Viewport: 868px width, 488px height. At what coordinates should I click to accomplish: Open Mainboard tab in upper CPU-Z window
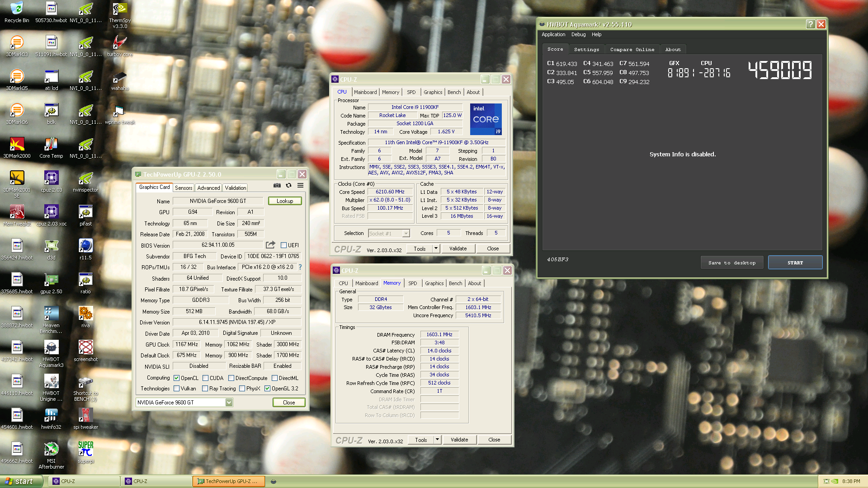365,92
